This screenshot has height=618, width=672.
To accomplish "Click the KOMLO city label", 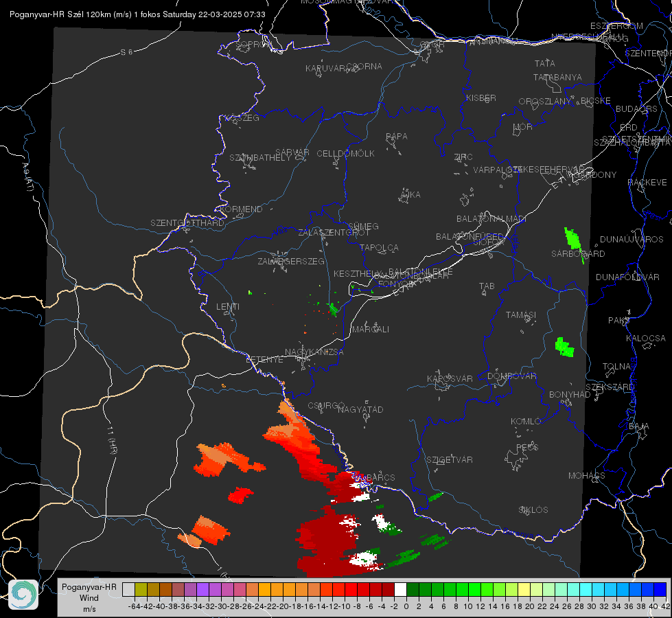I will point(526,422).
